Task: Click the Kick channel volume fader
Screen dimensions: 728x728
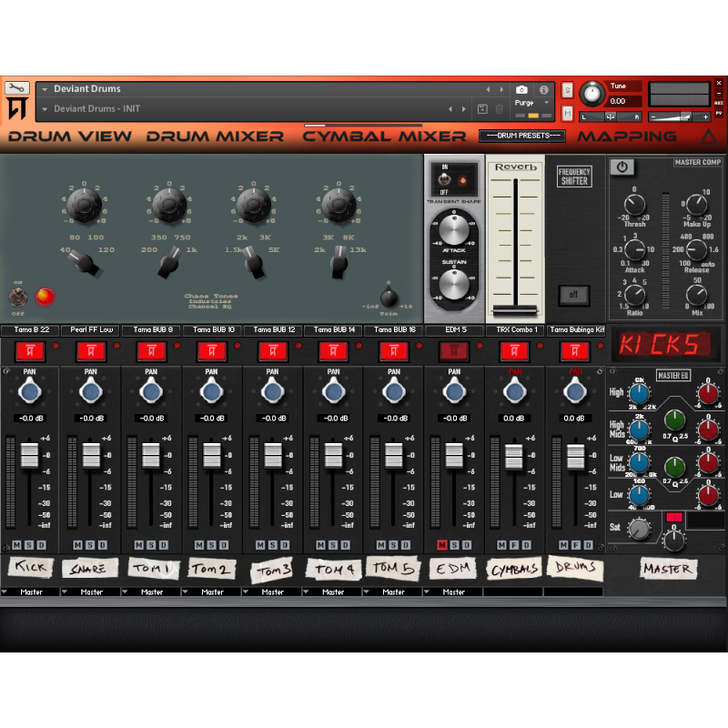Action: [29, 455]
